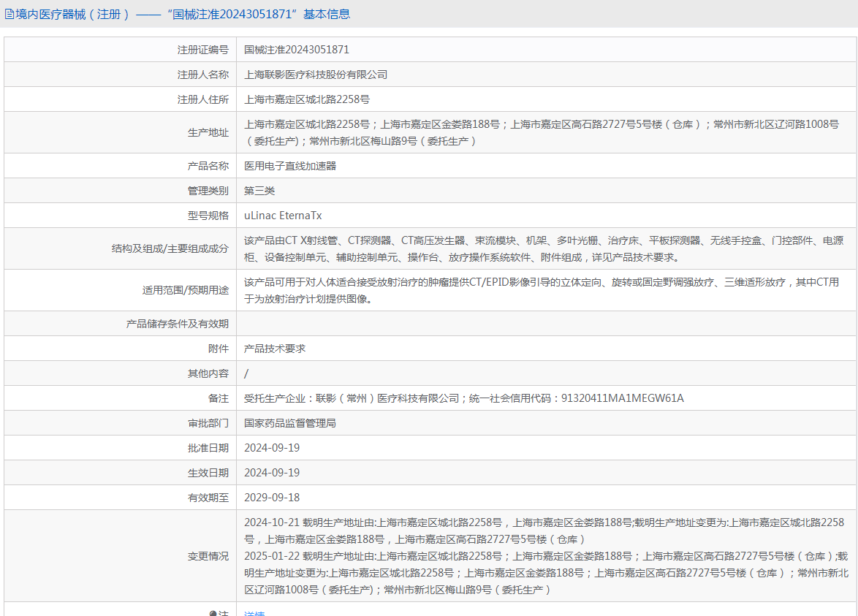Select 国家药品监督管理局 approval department

point(290,423)
